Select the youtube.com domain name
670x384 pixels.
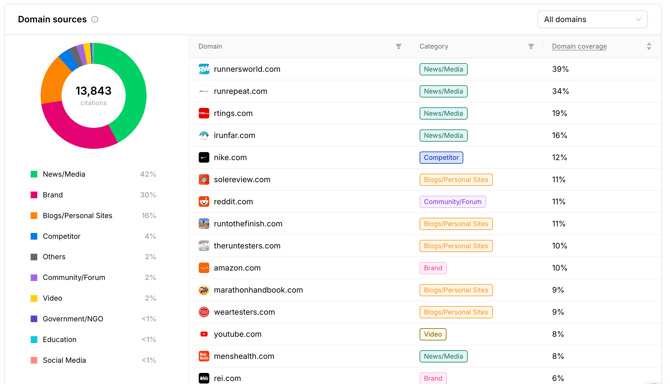pos(238,334)
